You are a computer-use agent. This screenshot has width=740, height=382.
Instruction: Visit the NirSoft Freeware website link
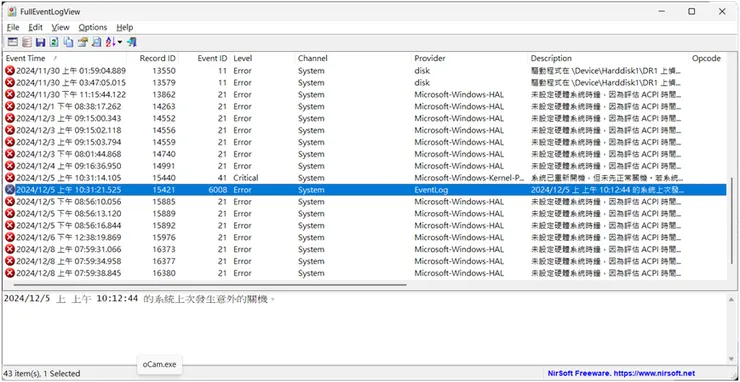pyautogui.click(x=621, y=373)
